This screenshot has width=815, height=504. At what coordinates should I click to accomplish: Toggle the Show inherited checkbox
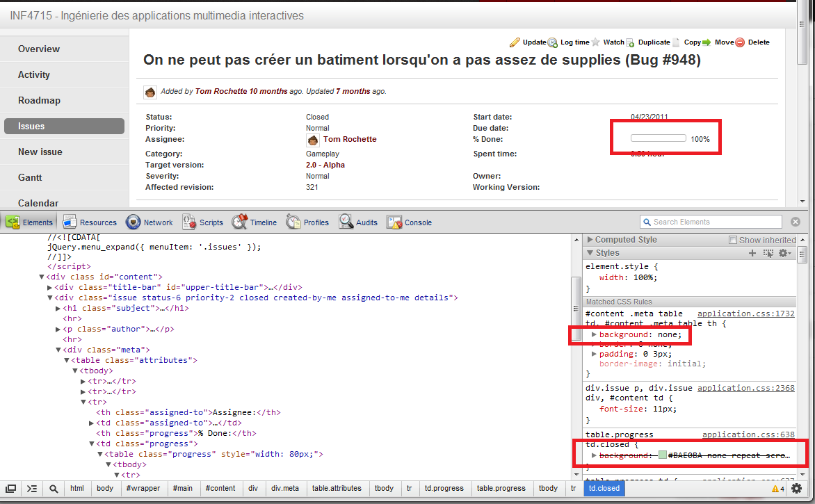[x=733, y=240]
